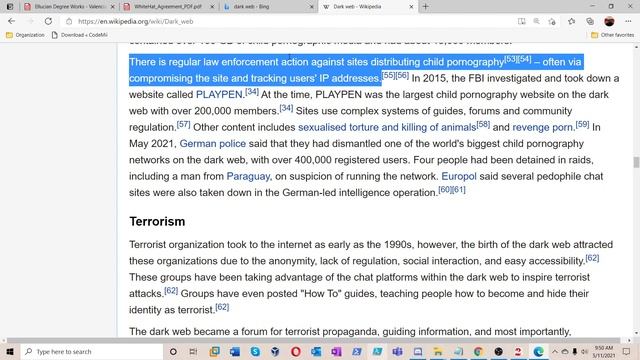This screenshot has width=640, height=360.
Task: Click the vertical scrollbar thumb
Action: pos(636,162)
